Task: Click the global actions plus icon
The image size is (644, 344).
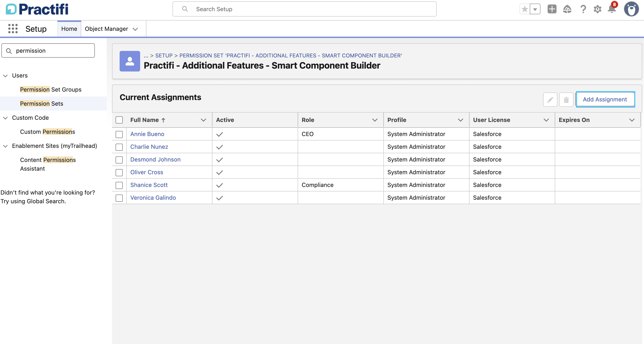Action: [x=552, y=9]
